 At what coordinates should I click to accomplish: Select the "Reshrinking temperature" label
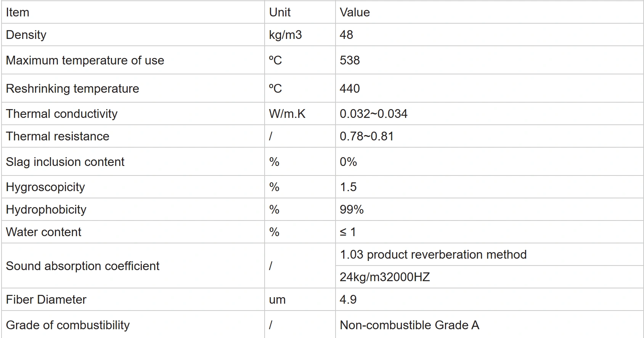point(72,89)
